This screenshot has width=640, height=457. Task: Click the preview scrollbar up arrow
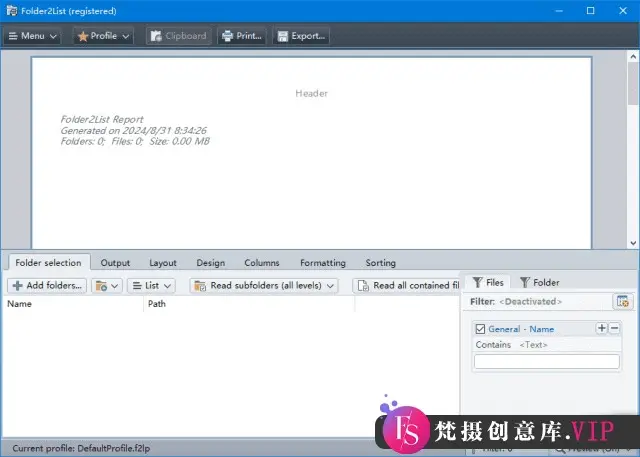coord(633,57)
